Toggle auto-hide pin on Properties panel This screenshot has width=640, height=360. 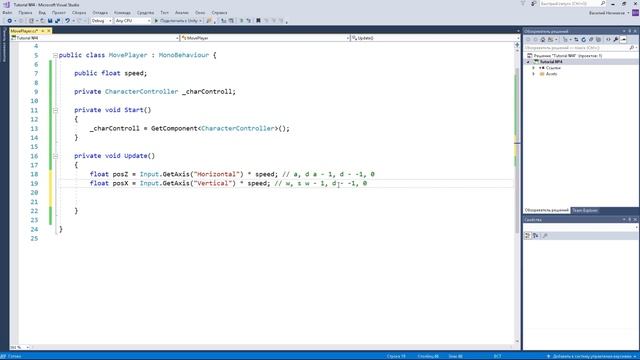(x=629, y=220)
